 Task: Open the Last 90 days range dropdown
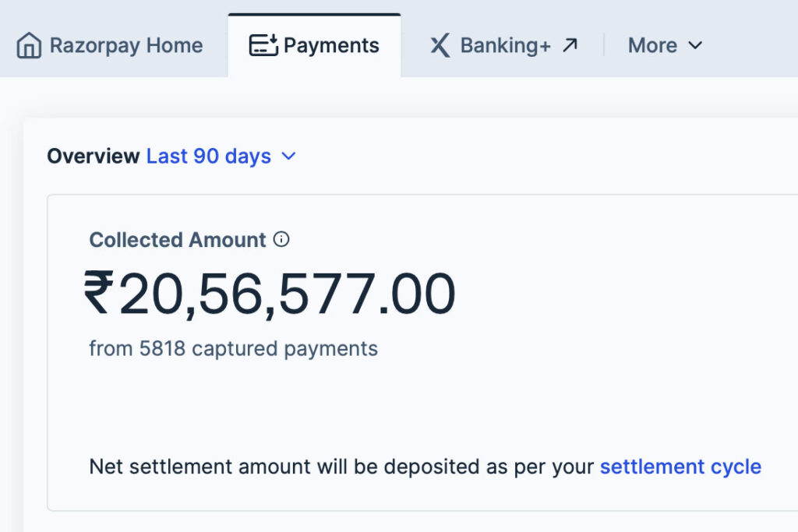[x=208, y=156]
